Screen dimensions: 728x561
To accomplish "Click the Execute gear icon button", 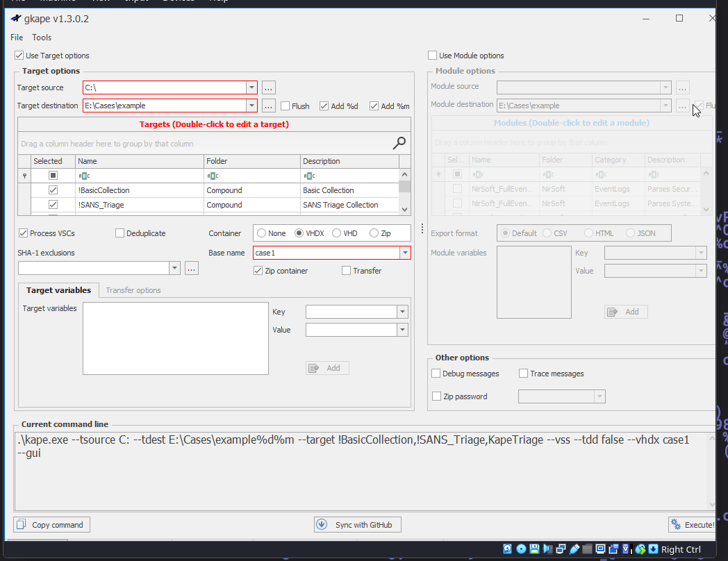I will pos(675,525).
